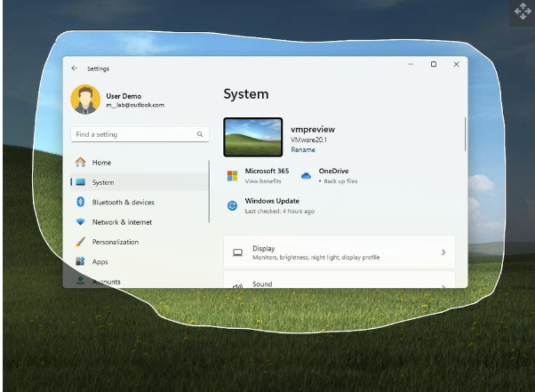This screenshot has height=392, width=535.
Task: Click the back arrow in Settings
Action: [x=75, y=68]
